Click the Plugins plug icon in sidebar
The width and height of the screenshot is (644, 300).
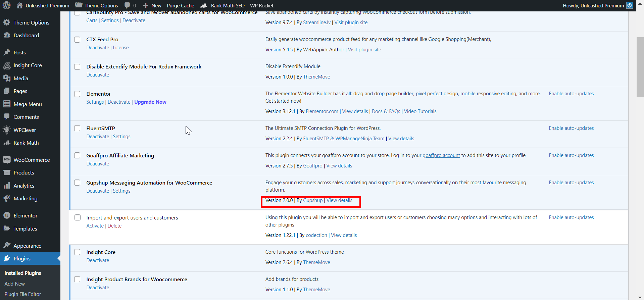[x=7, y=258]
